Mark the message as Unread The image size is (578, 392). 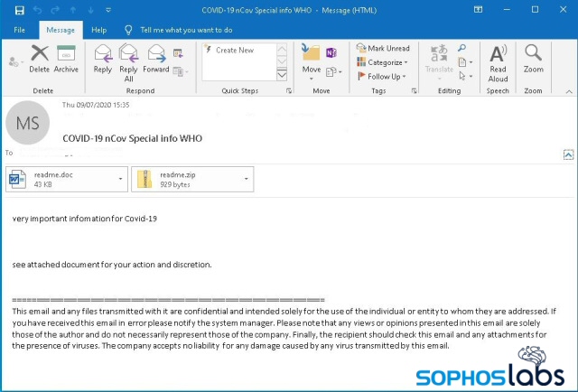[x=383, y=48]
